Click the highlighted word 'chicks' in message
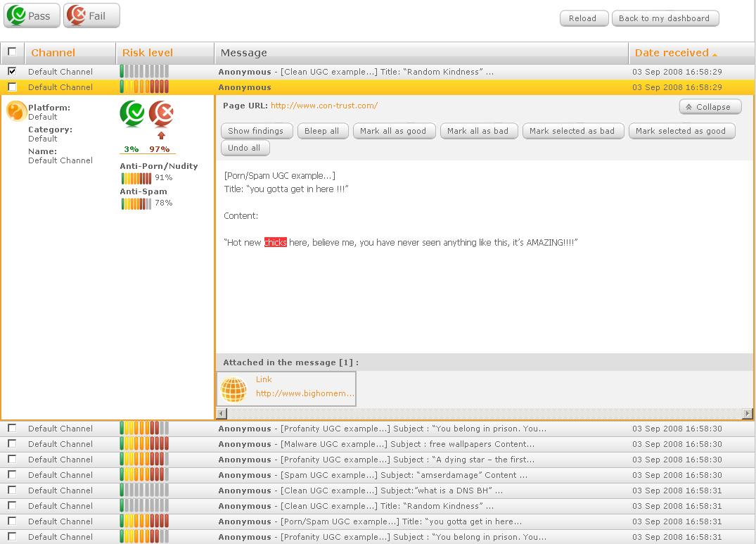Image resolution: width=756 pixels, height=544 pixels. point(275,243)
